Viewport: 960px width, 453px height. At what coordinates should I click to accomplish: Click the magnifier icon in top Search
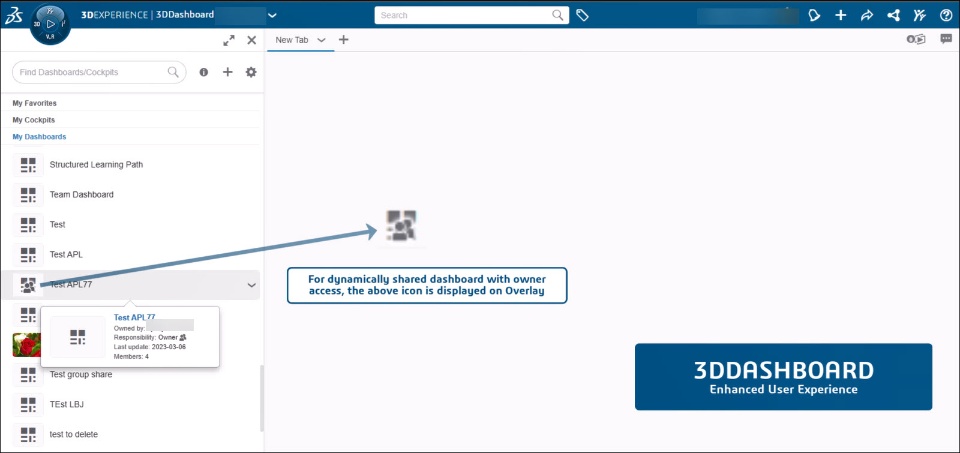point(558,15)
